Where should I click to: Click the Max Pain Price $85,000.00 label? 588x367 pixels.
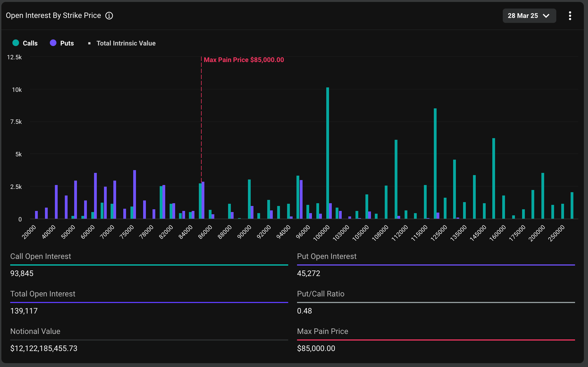click(x=244, y=60)
